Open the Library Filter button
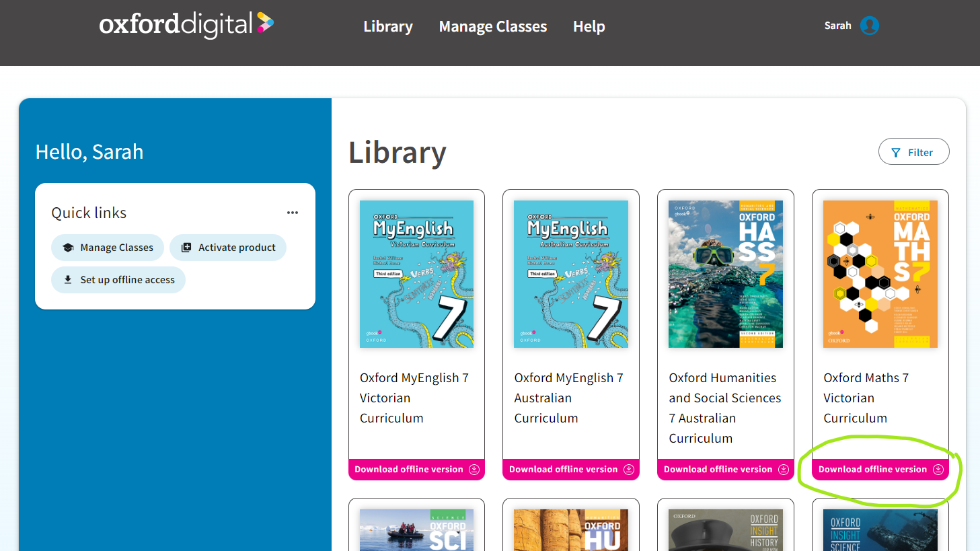Image resolution: width=980 pixels, height=551 pixels. point(913,152)
